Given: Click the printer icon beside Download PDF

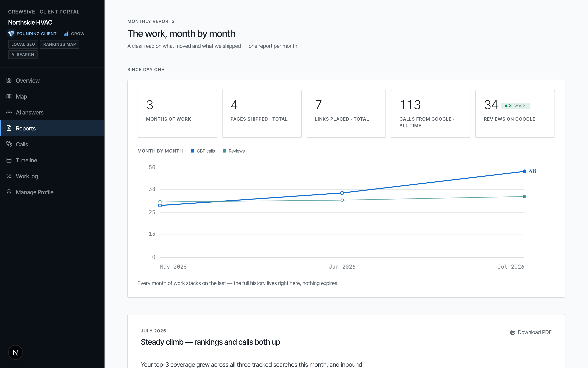Looking at the screenshot, I should 512,332.
